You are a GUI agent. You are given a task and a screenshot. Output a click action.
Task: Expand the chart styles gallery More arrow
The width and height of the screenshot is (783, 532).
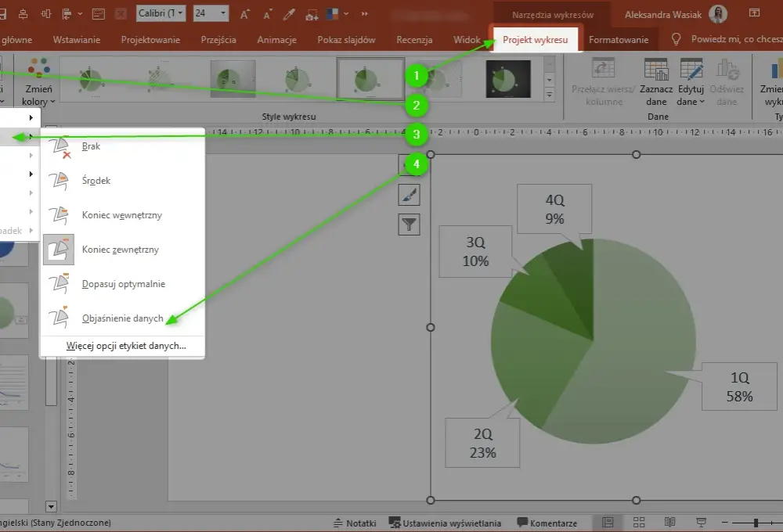550,94
